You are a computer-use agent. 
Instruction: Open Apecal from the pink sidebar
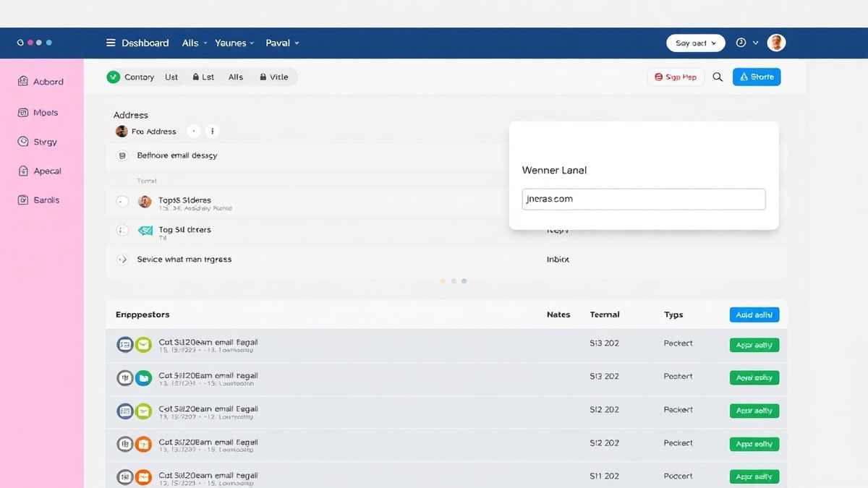coord(40,171)
